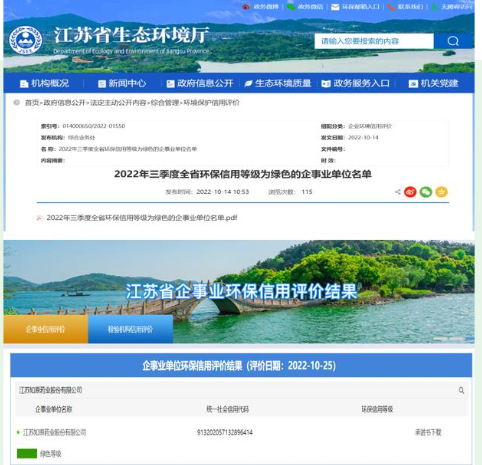Switch to 检验机构信用评价 tab
This screenshot has width=482, height=465.
[x=130, y=329]
